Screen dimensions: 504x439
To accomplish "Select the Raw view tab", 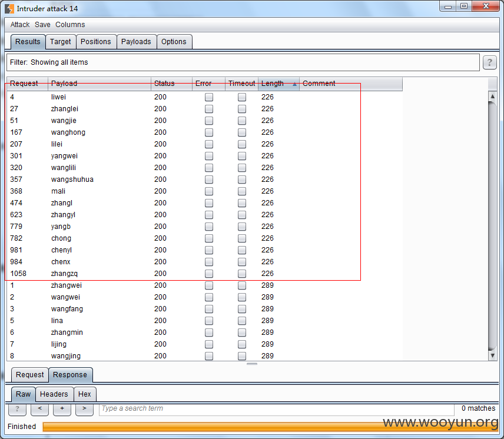I will pos(23,394).
